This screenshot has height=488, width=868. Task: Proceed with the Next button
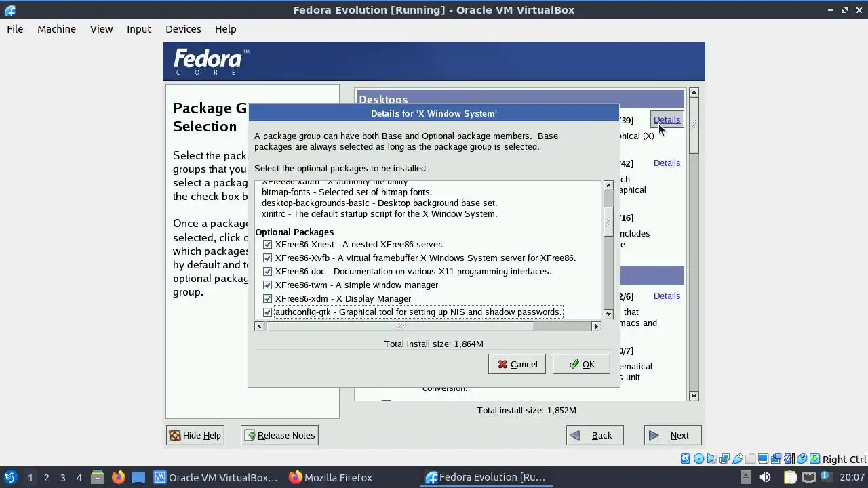673,435
